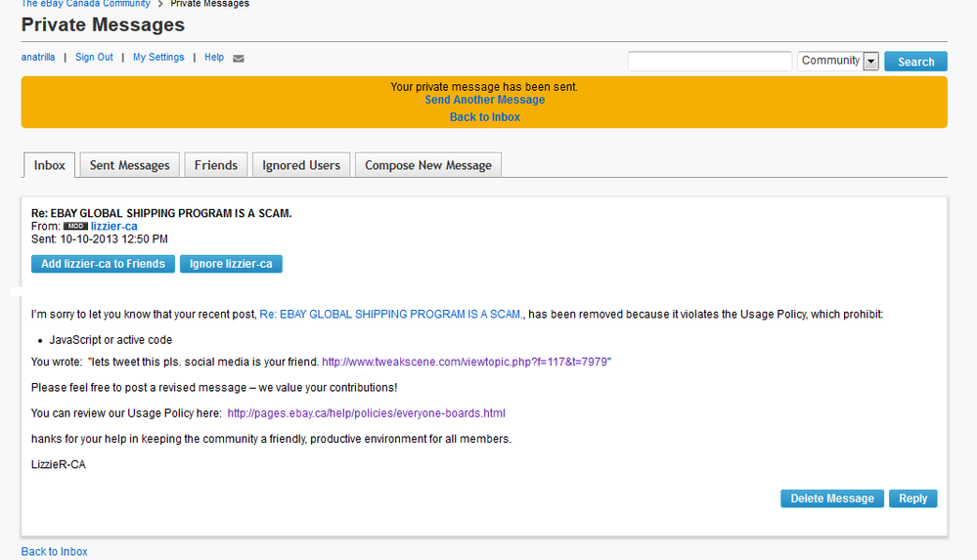Switch to the Inbox tab

click(49, 165)
